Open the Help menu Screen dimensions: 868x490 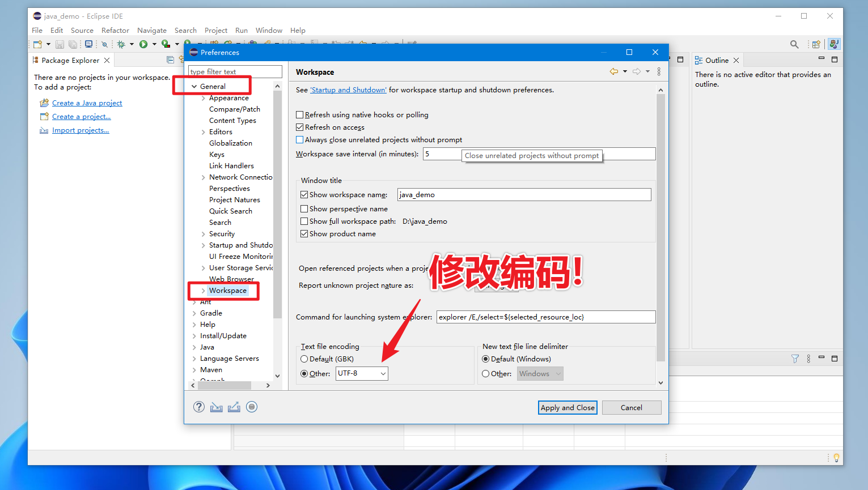[x=298, y=30]
